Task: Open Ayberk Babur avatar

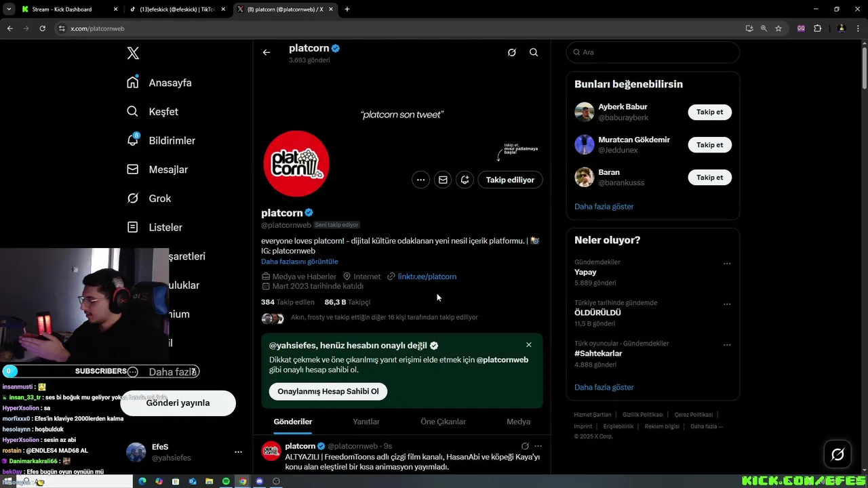Action: 585,112
